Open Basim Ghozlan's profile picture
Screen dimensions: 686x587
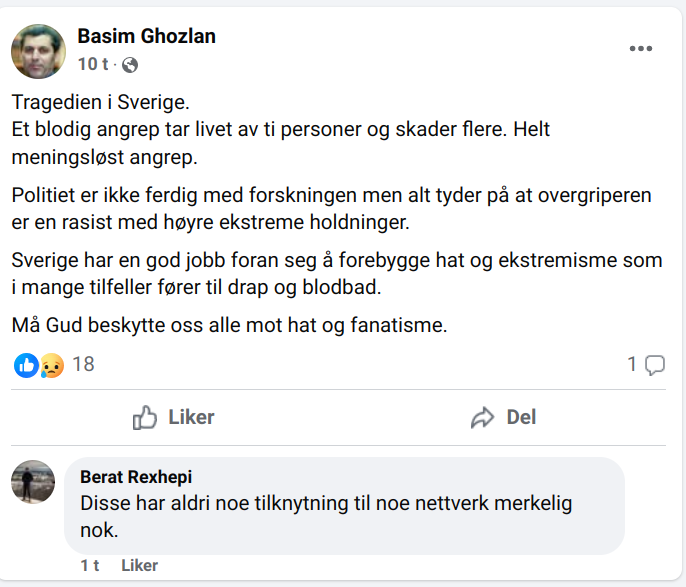38,51
